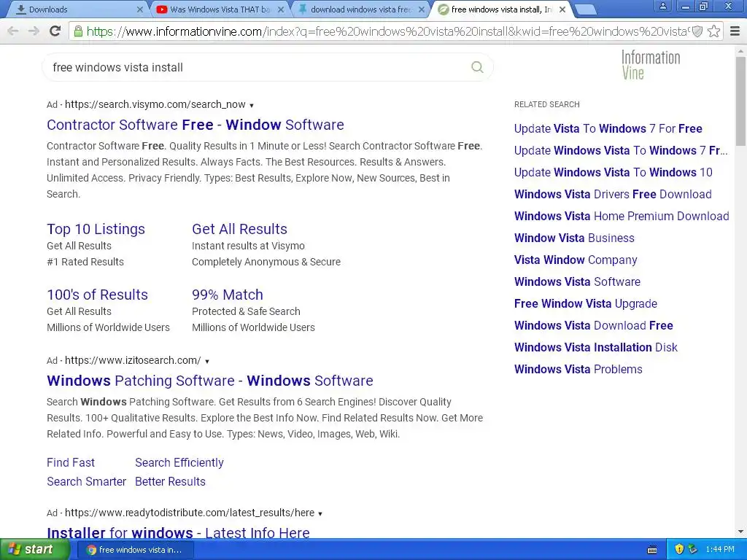Click the Chrome taskbar button
The image size is (747, 560).
click(135, 550)
